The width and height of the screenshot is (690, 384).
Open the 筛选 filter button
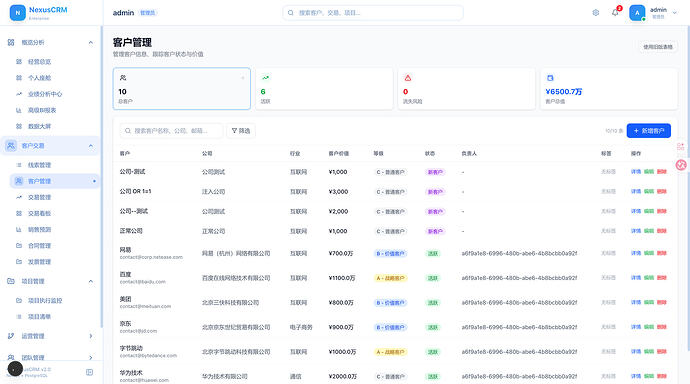(x=241, y=131)
